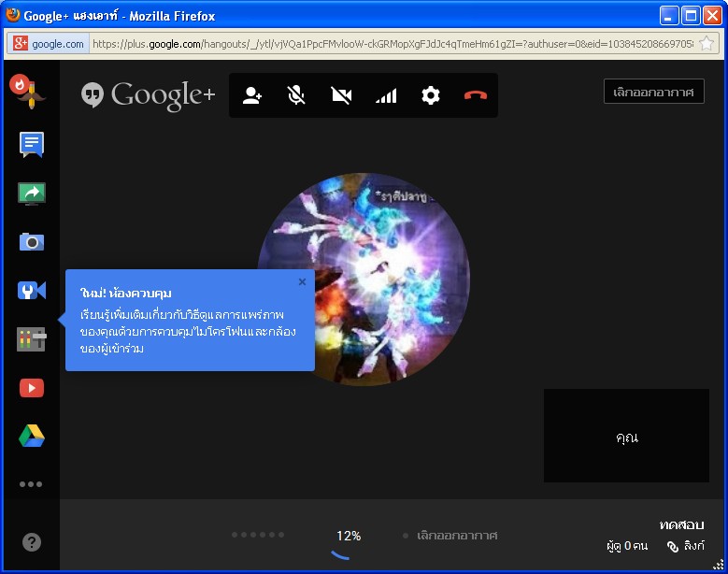Click the ผู้ดู 0 คน viewer count
The width and height of the screenshot is (728, 574).
[627, 546]
